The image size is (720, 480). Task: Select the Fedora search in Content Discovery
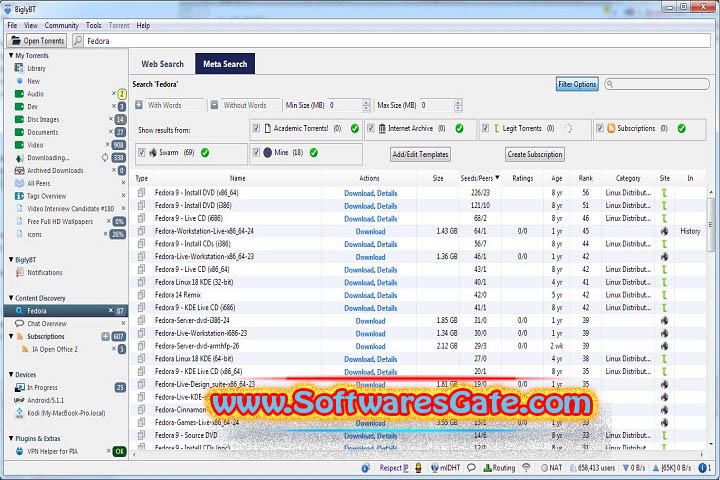(65, 311)
